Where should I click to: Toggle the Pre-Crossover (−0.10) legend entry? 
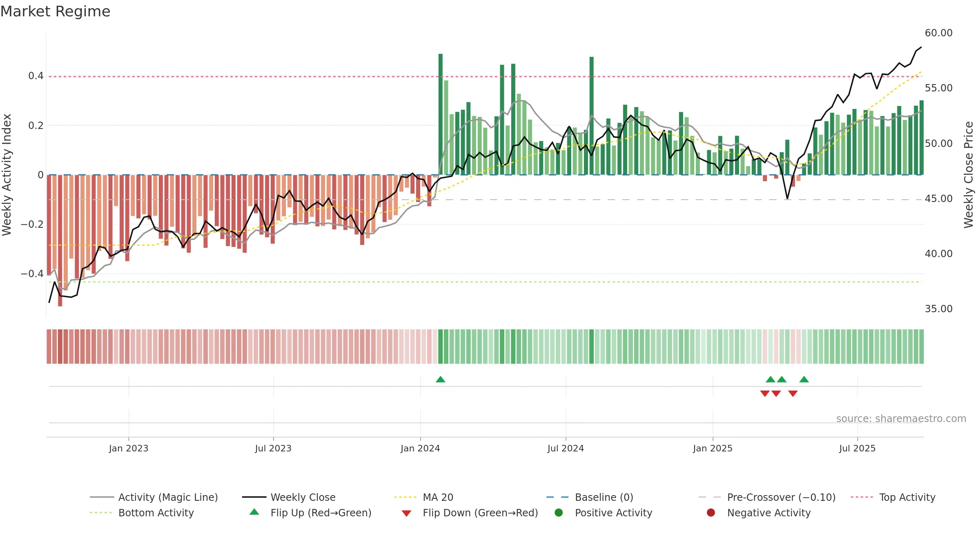click(767, 497)
